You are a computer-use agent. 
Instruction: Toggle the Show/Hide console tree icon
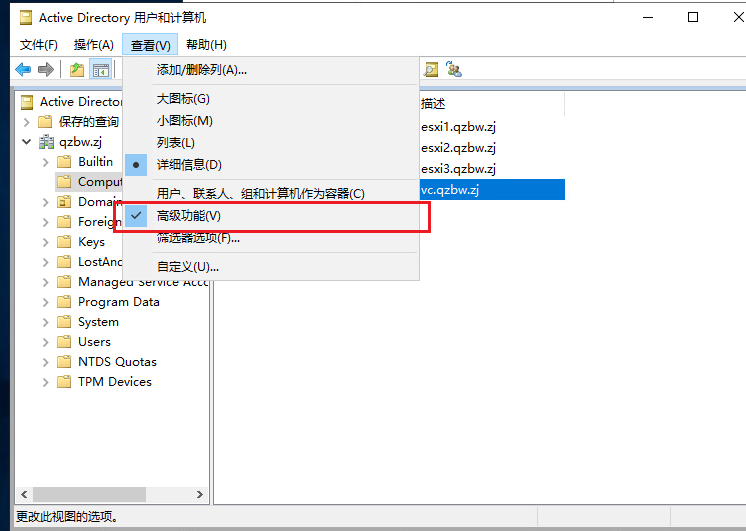point(100,69)
